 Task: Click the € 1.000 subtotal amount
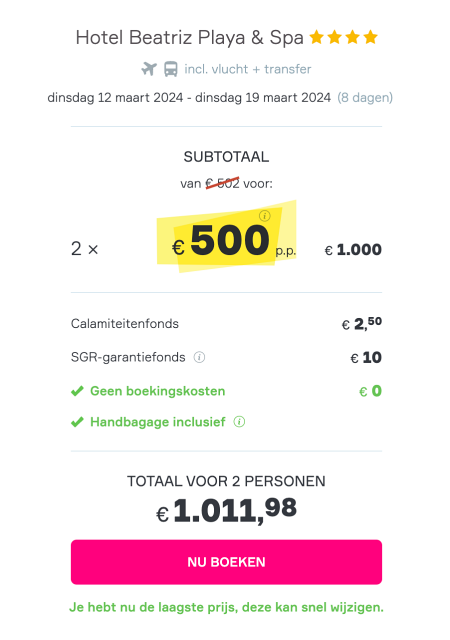click(353, 249)
